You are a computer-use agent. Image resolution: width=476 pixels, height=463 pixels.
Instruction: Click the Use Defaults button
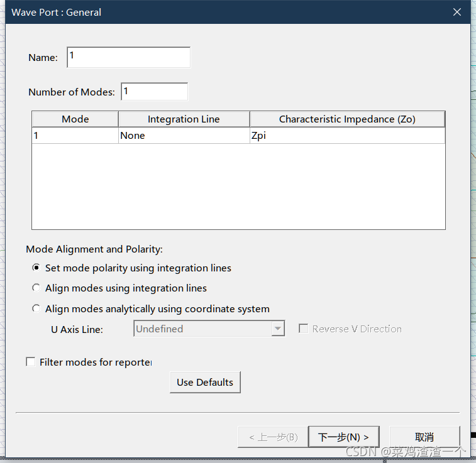click(205, 383)
